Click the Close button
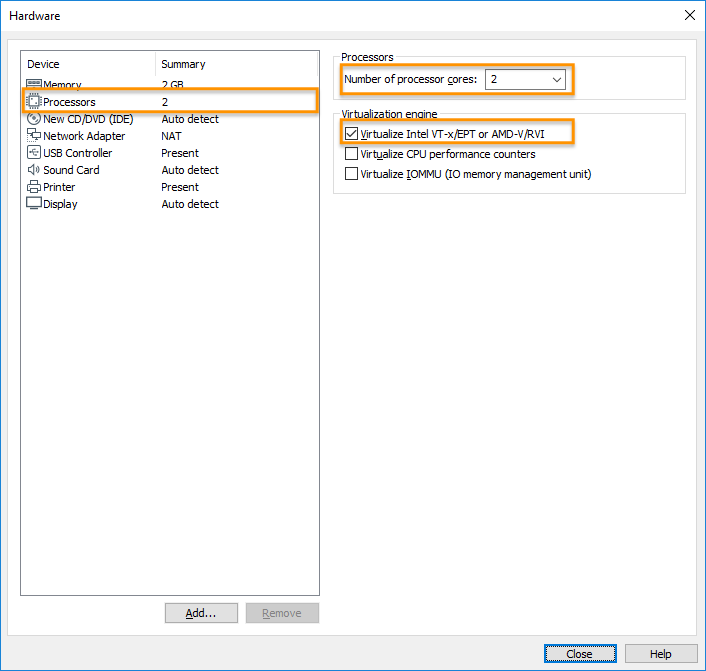The image size is (706, 671). 580,653
